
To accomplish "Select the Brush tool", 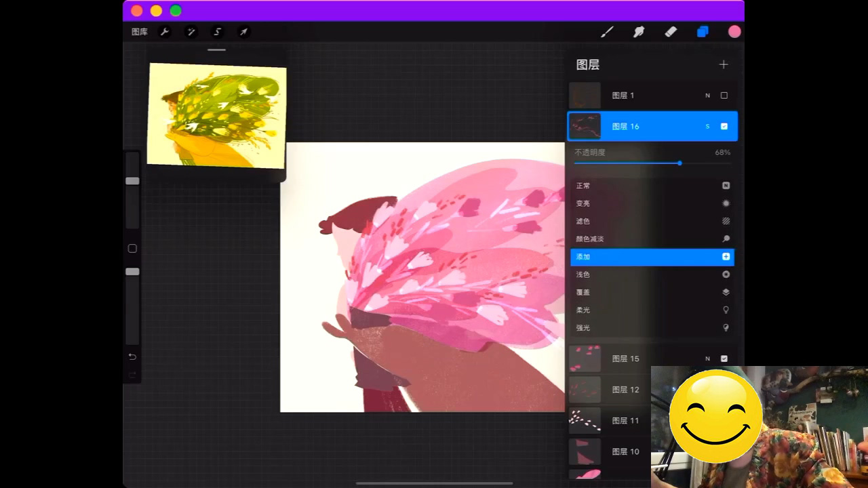I will pos(607,32).
